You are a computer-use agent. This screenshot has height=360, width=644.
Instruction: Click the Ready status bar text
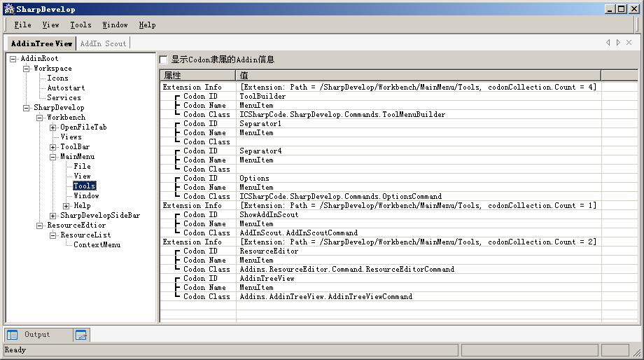pyautogui.click(x=15, y=349)
